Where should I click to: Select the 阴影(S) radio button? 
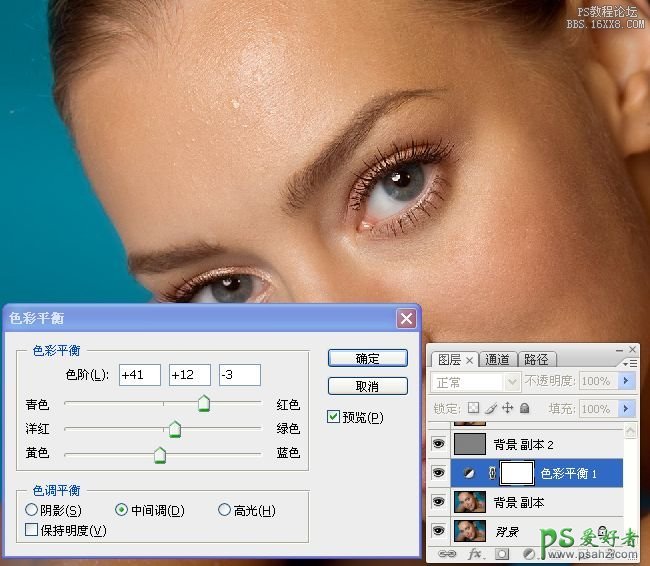pos(32,510)
